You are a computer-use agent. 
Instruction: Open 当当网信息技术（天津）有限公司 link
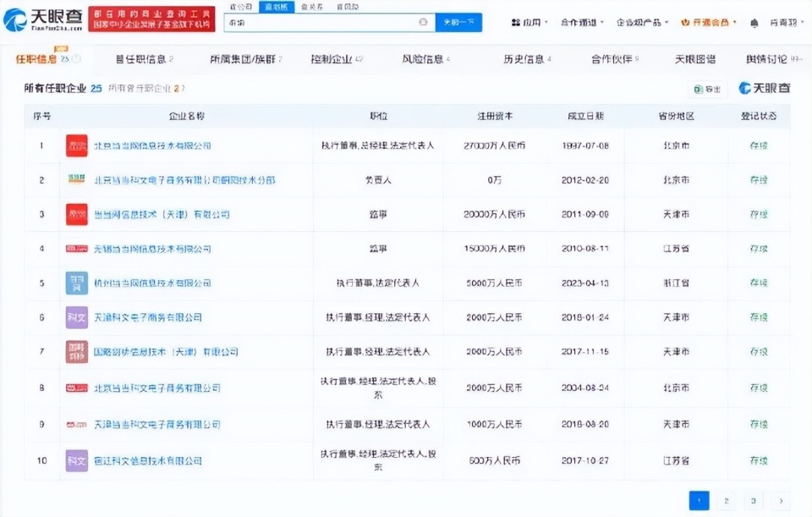tap(162, 214)
